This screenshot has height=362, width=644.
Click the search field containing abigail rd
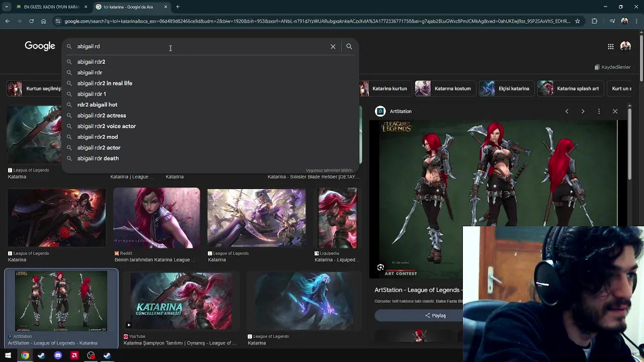pyautogui.click(x=201, y=46)
